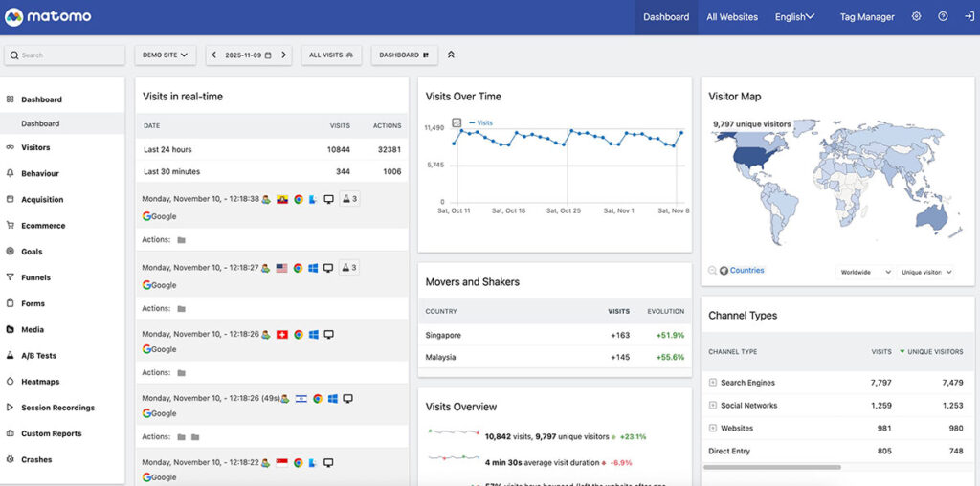Open the Unique visitors metric dropdown
The height and width of the screenshot is (486, 980).
[925, 273]
